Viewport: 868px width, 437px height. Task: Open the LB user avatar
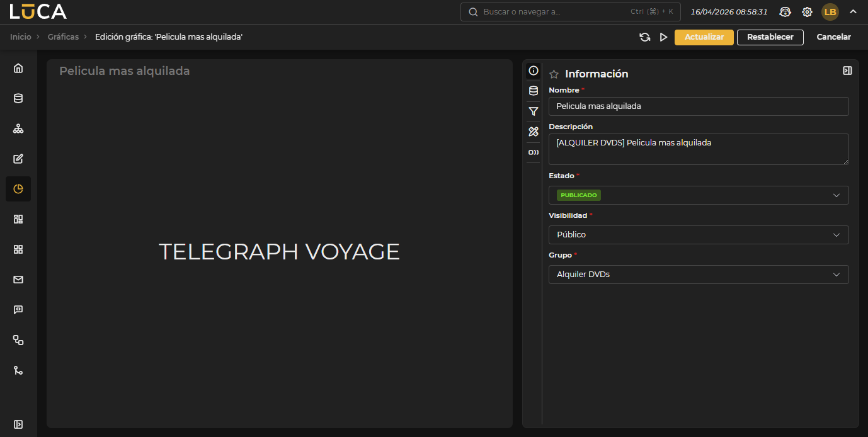tap(830, 12)
